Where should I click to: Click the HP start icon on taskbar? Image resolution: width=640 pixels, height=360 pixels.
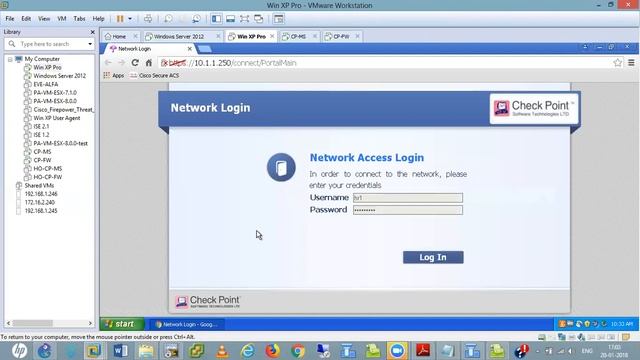[19, 351]
